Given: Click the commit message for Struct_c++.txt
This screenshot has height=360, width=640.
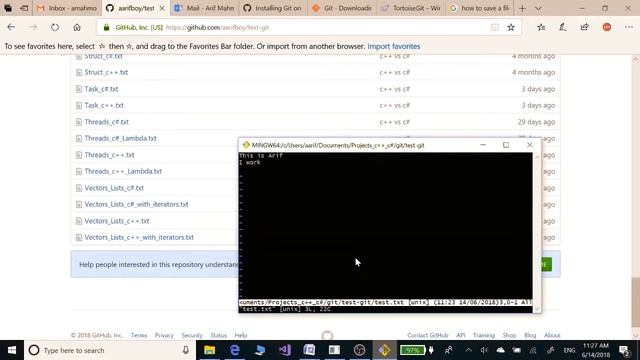Looking at the screenshot, I should 394,72.
